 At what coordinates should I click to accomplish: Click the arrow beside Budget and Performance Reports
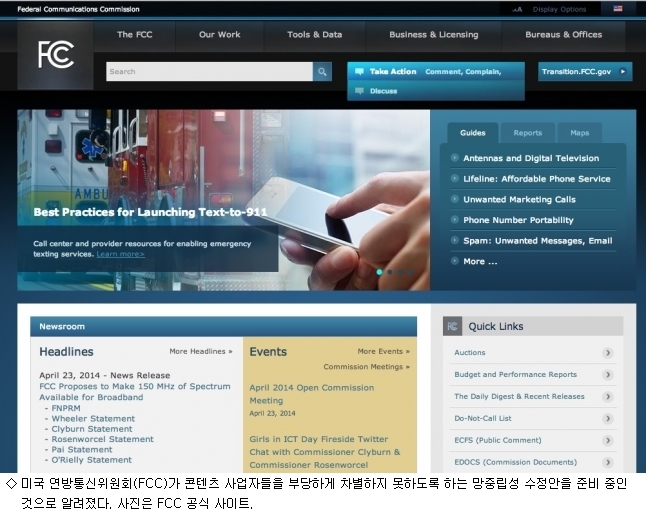coord(608,375)
